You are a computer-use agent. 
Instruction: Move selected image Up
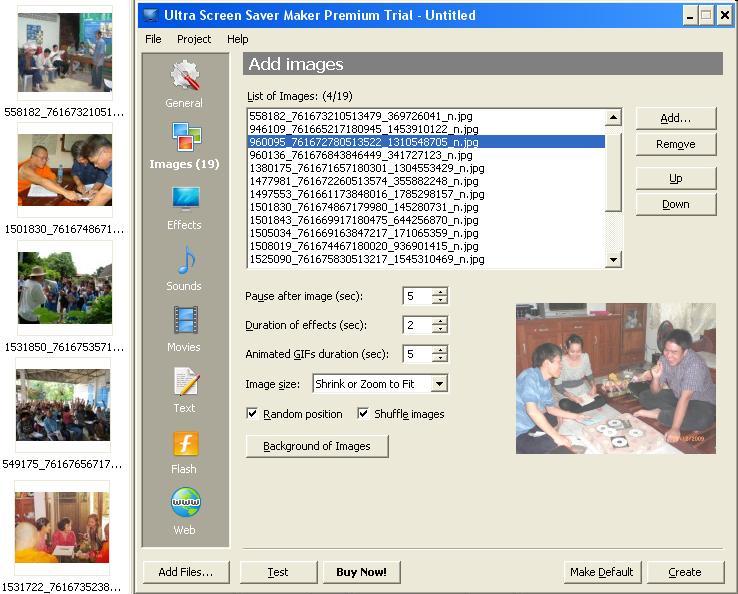click(676, 178)
